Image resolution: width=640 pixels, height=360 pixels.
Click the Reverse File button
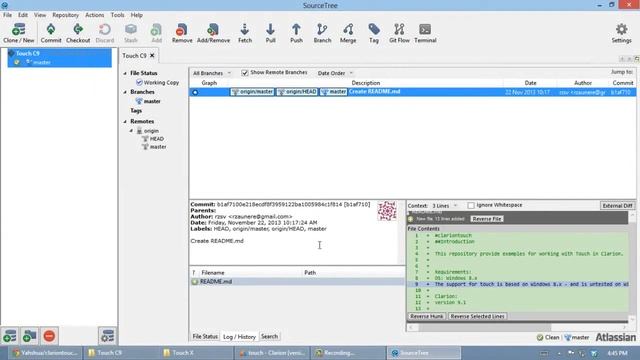click(487, 219)
